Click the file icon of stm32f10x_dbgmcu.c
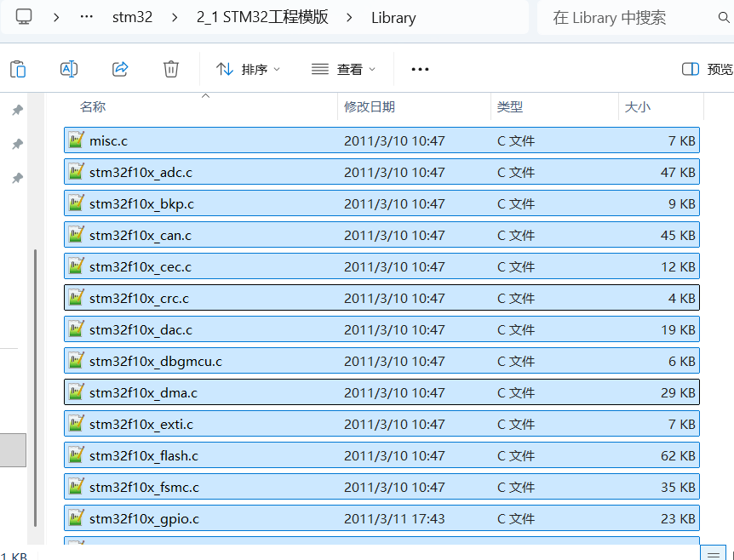 click(x=76, y=360)
